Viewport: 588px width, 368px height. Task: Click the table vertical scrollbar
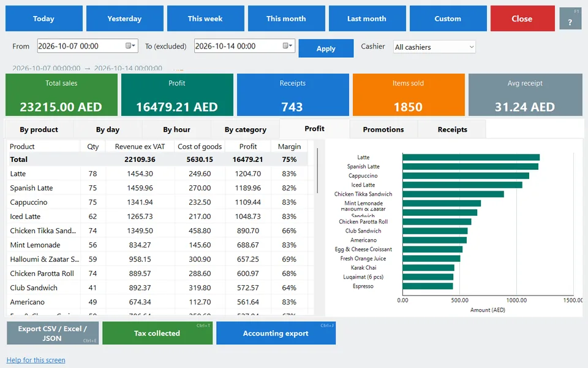click(x=317, y=171)
